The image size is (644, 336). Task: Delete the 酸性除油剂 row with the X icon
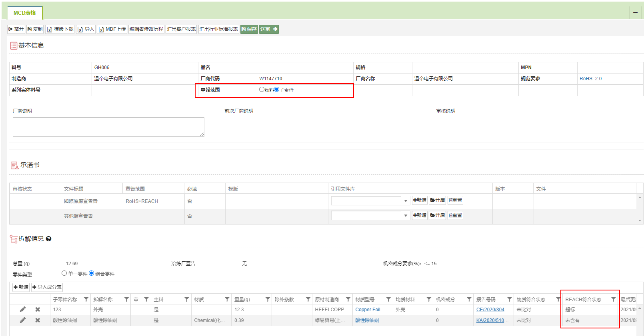(38, 320)
